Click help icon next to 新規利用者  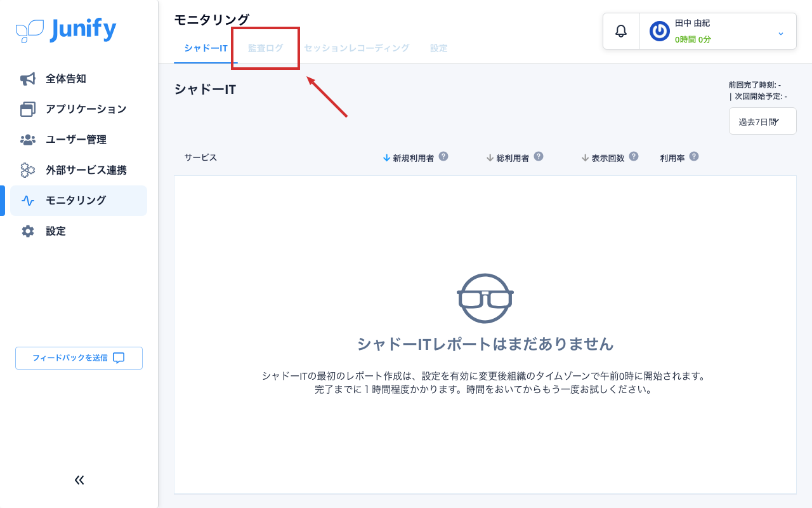coord(443,156)
